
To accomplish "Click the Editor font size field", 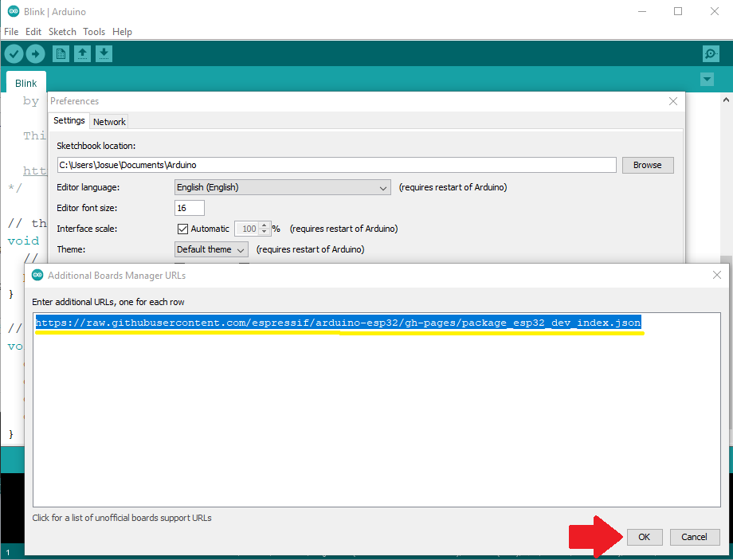I will point(190,208).
